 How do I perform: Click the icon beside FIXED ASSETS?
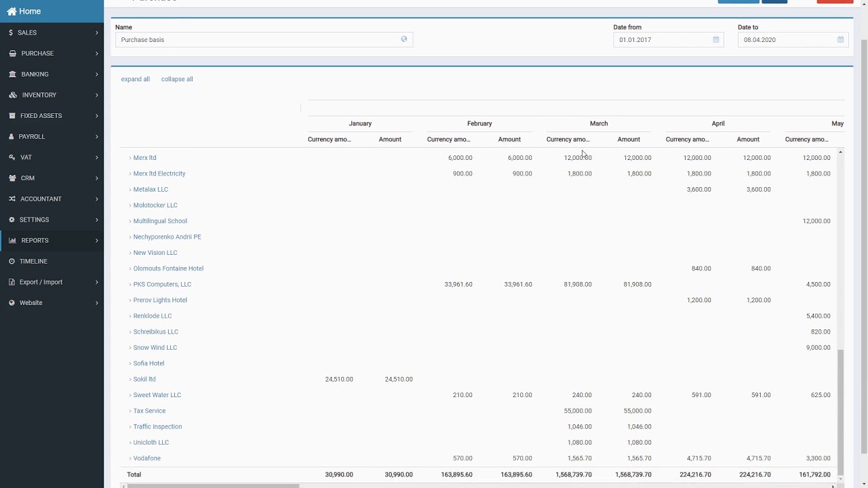pos(12,116)
